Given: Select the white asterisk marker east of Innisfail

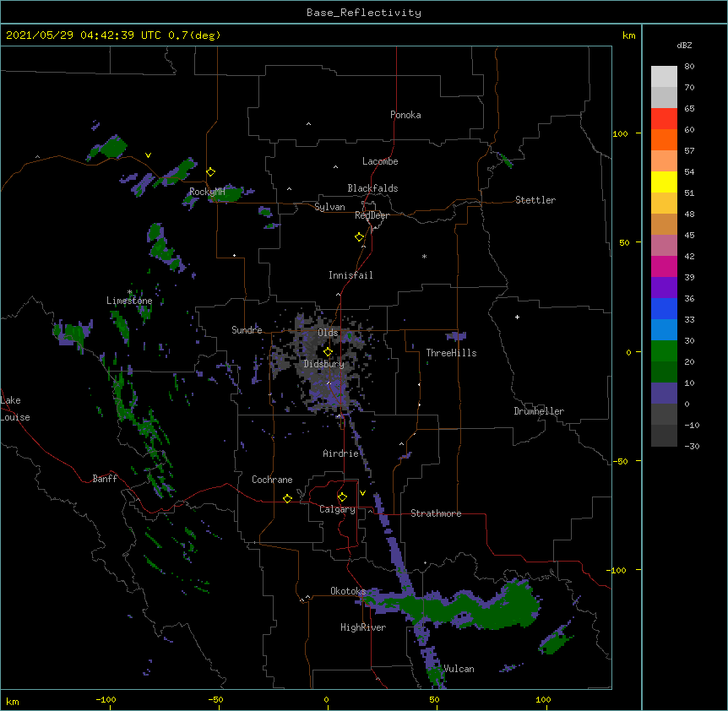Looking at the screenshot, I should pos(424,256).
